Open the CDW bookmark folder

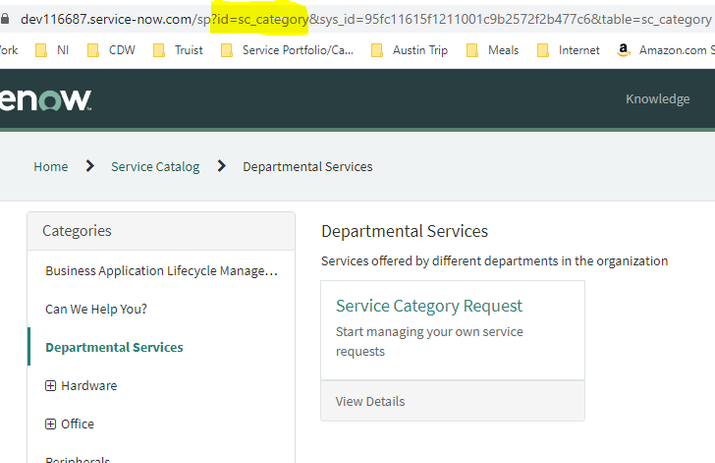(111, 50)
